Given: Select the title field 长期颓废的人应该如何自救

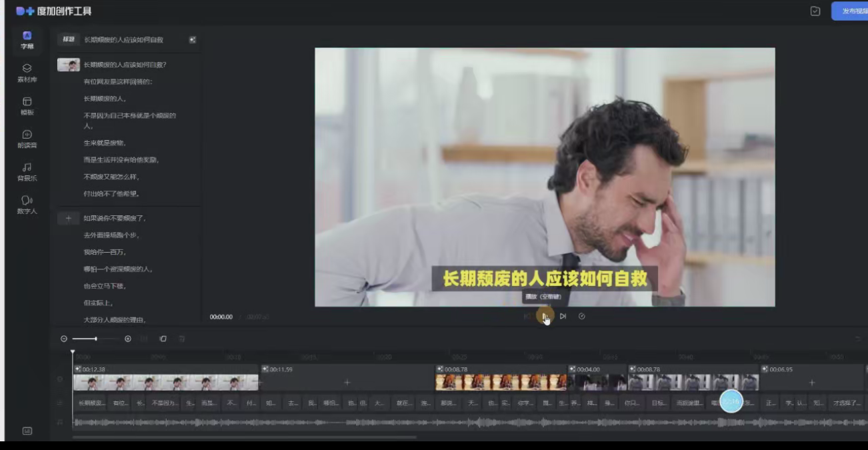Looking at the screenshot, I should (x=123, y=40).
